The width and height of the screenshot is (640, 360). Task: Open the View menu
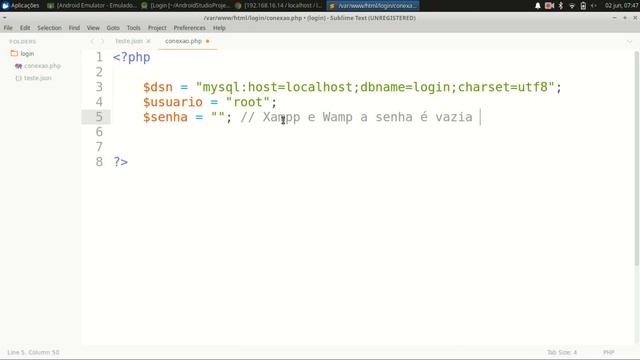(x=93, y=28)
